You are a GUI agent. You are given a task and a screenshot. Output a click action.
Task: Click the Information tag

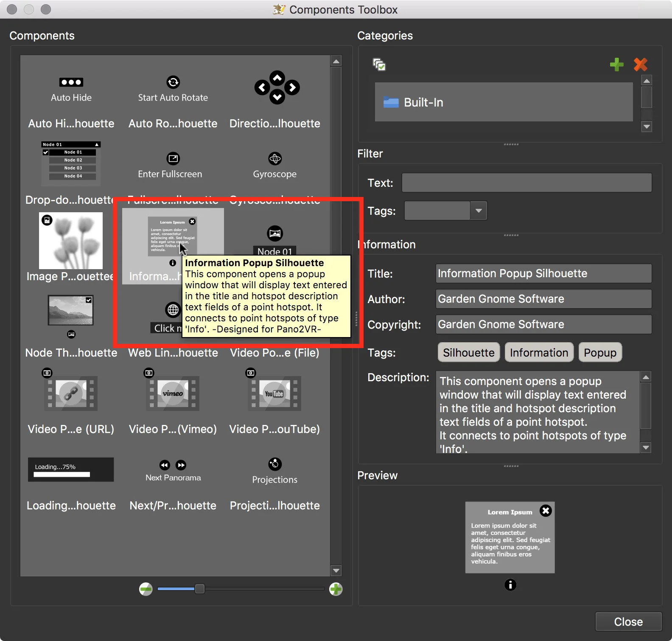[x=539, y=352]
